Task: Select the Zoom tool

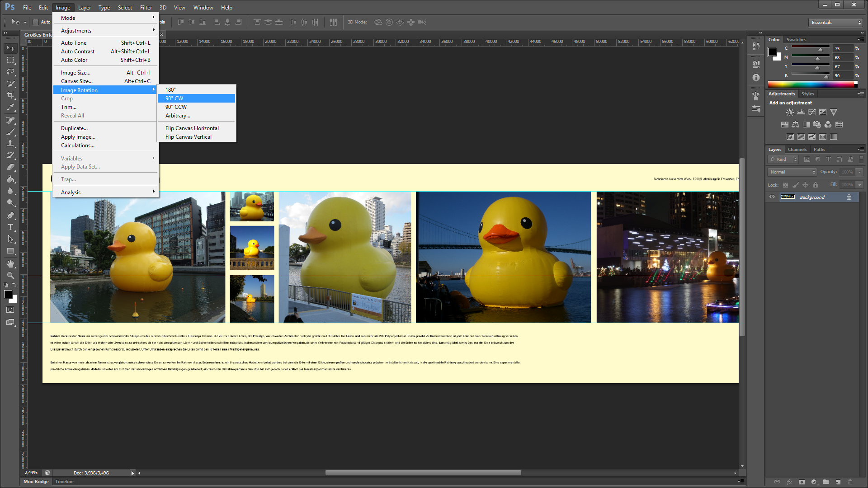Action: pyautogui.click(x=10, y=276)
